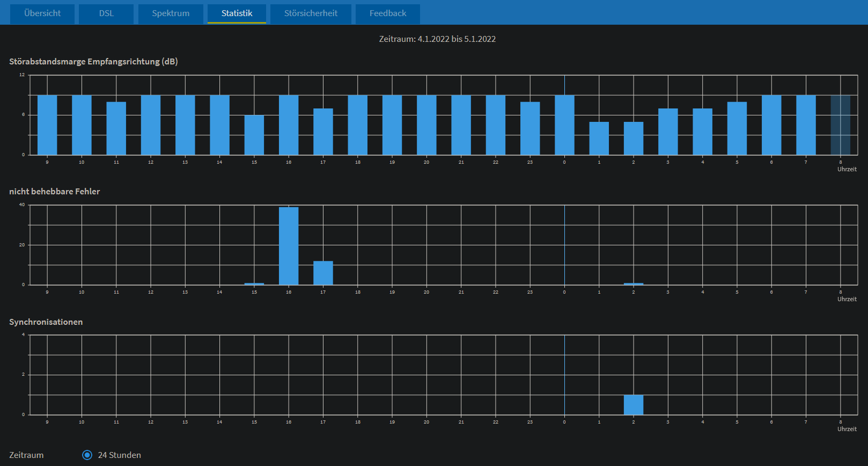The image size is (868, 466).
Task: Click the 17 Uhr bar in nicht behebbare Fehler
Action: (323, 273)
